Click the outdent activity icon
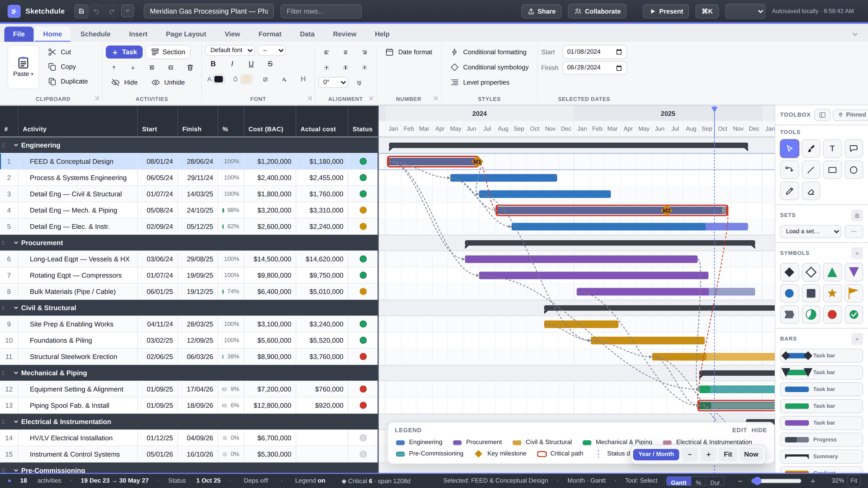Image resolution: width=868 pixels, height=488 pixels. click(x=152, y=68)
